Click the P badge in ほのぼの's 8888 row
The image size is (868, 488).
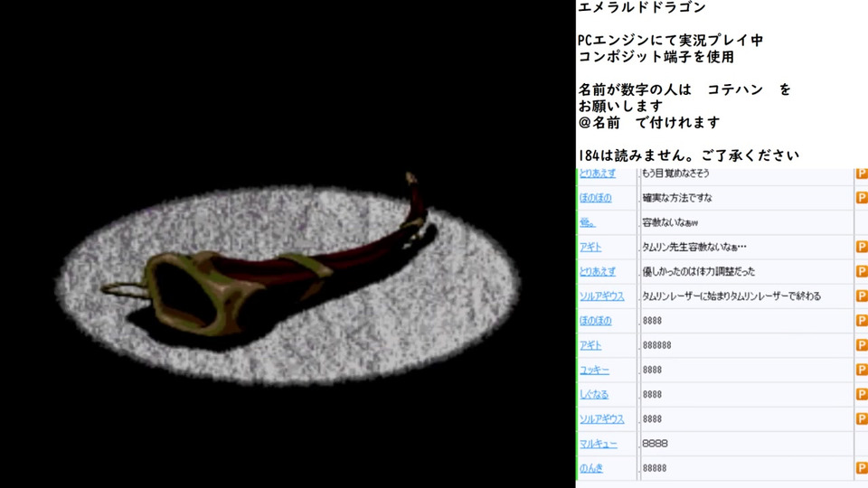[x=862, y=320]
